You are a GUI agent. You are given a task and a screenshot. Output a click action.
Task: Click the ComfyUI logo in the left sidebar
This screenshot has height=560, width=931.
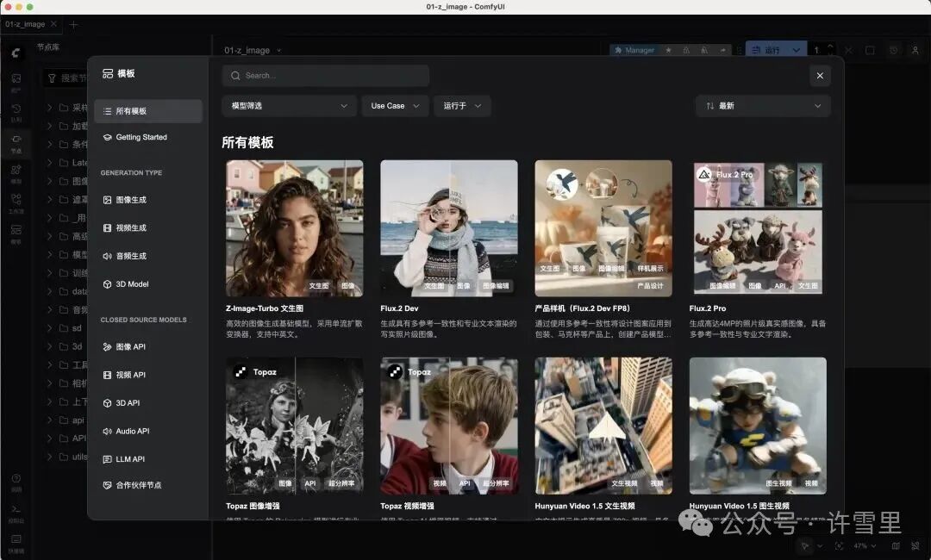(16, 53)
